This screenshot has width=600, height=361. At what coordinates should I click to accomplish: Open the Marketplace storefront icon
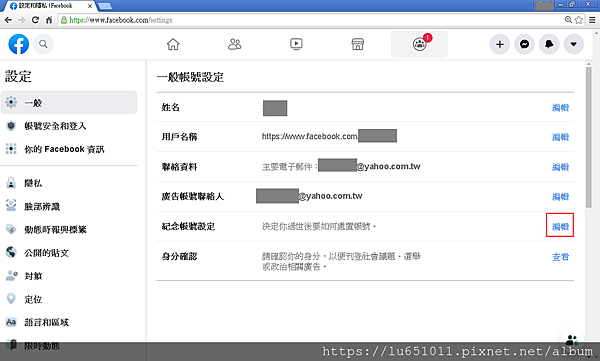pyautogui.click(x=358, y=44)
